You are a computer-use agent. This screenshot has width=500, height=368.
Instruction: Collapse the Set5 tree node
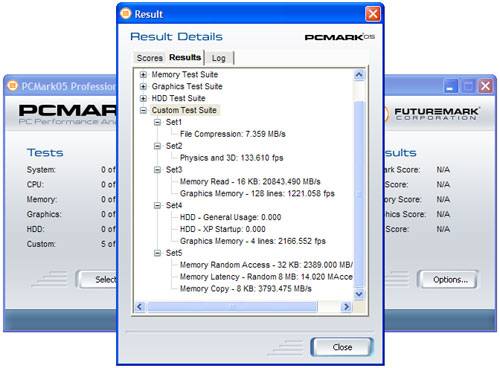[157, 253]
